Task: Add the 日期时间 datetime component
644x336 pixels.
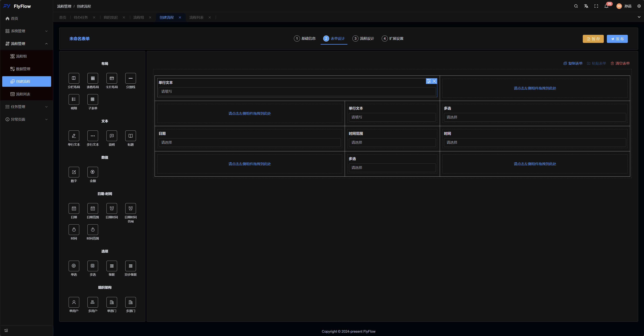Action: coord(112,208)
